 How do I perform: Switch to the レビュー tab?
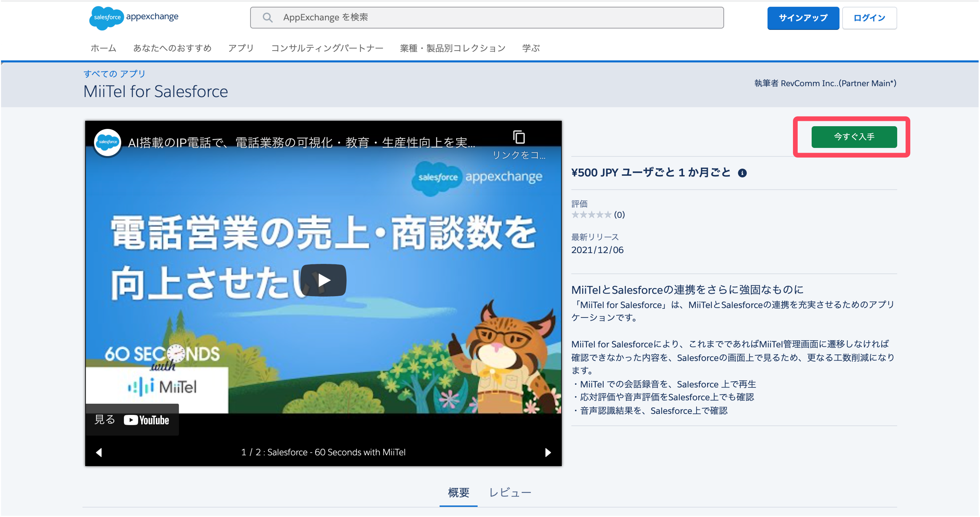coord(510,493)
